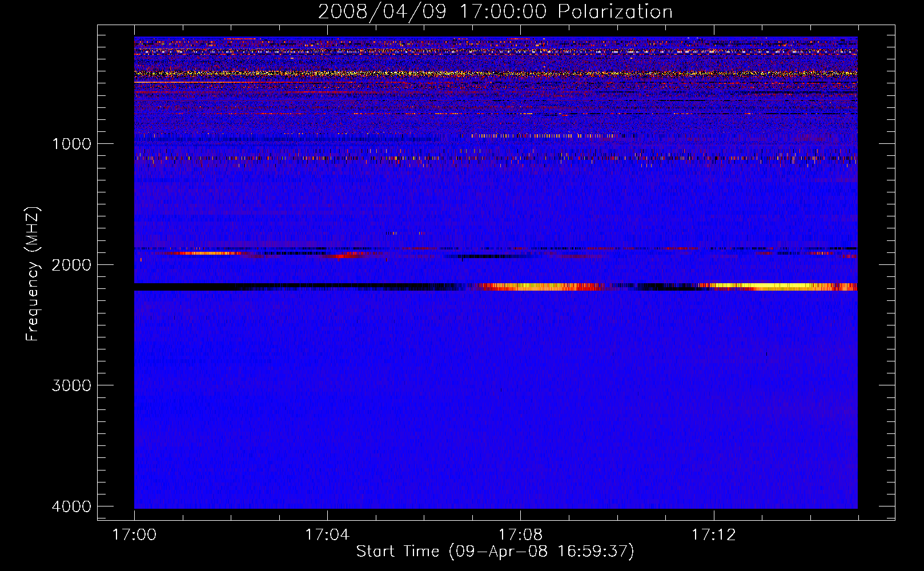
Task: Click the '17:00' time tick label
Action: pyautogui.click(x=134, y=534)
